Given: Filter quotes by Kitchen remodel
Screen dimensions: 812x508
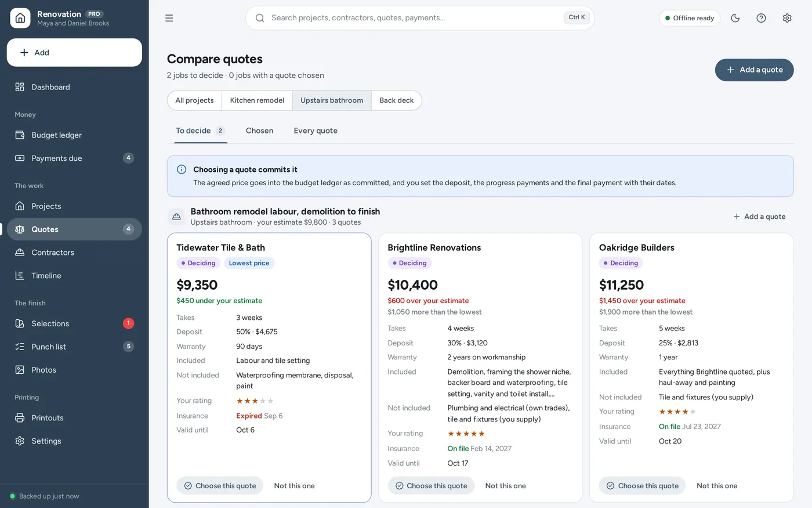Looking at the screenshot, I should click(257, 100).
